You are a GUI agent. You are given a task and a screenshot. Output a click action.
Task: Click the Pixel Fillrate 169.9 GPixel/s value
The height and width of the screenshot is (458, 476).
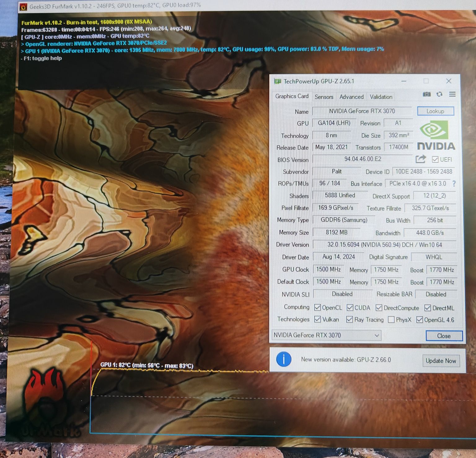click(x=336, y=208)
